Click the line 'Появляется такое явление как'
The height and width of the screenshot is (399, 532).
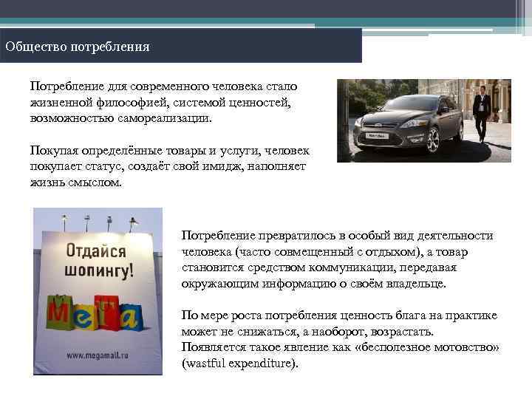click(340, 347)
